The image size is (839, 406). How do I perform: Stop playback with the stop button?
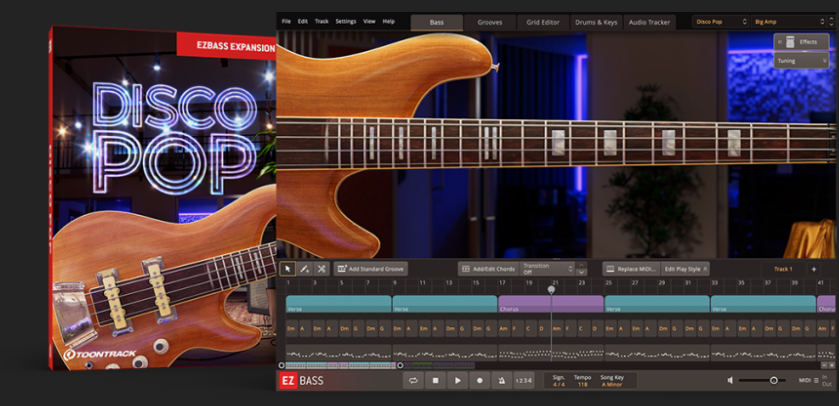(435, 380)
